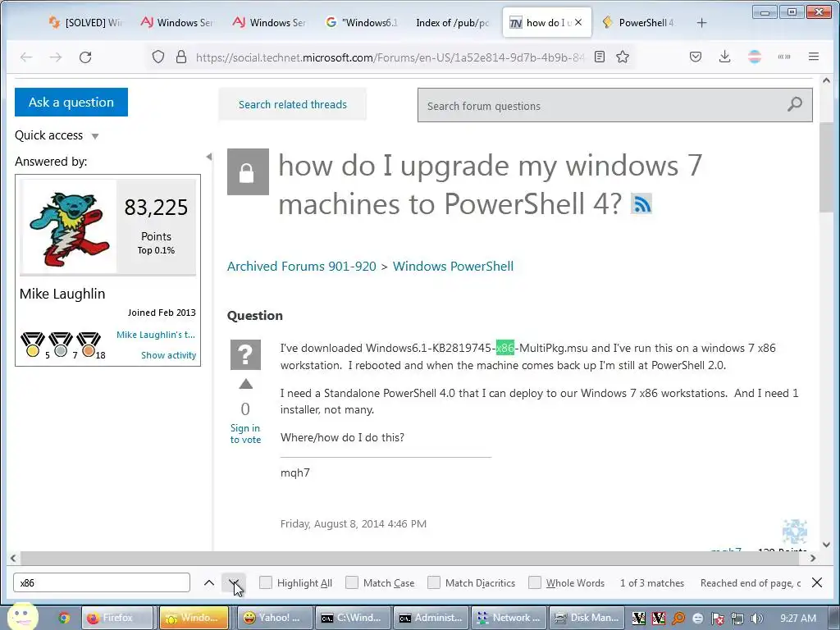Click the vertical scrollbar thumb
The image size is (840, 630).
(x=825, y=167)
